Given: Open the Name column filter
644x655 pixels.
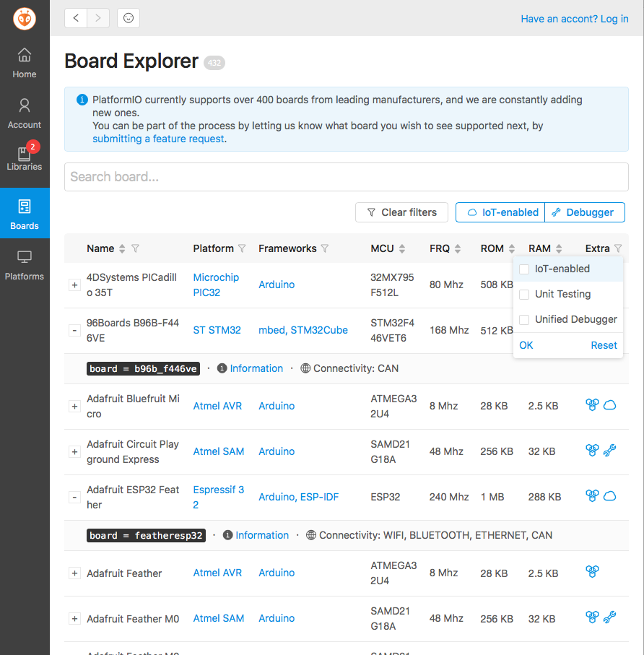Looking at the screenshot, I should click(135, 248).
